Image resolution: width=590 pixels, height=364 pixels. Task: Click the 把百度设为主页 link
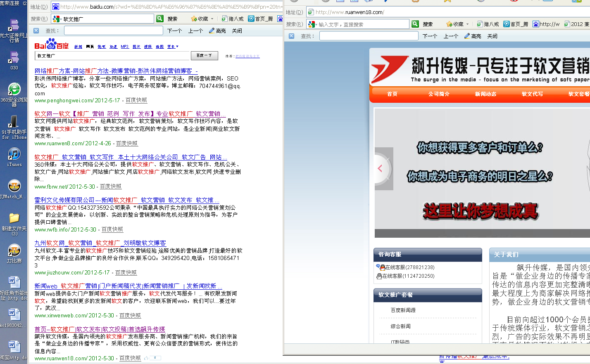[247, 56]
